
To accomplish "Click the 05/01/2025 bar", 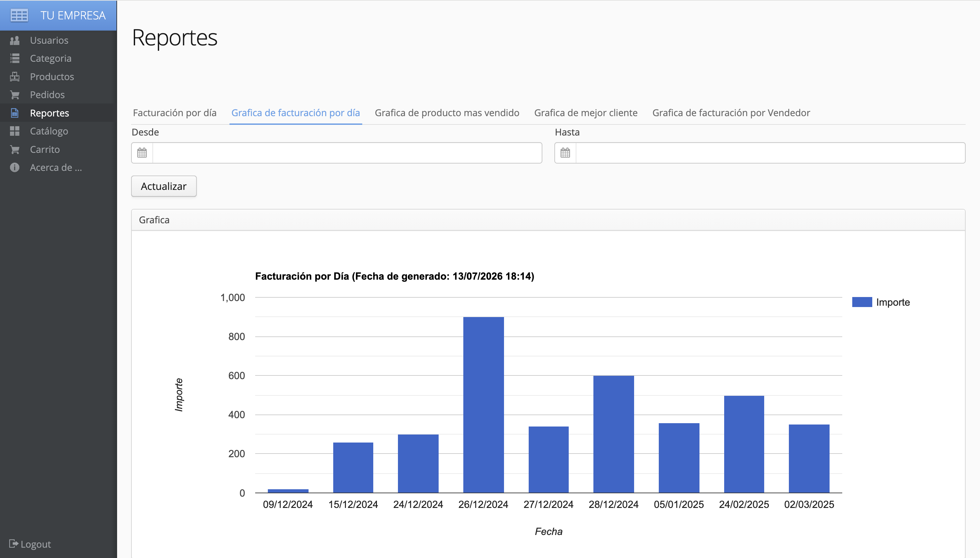I will tap(679, 458).
